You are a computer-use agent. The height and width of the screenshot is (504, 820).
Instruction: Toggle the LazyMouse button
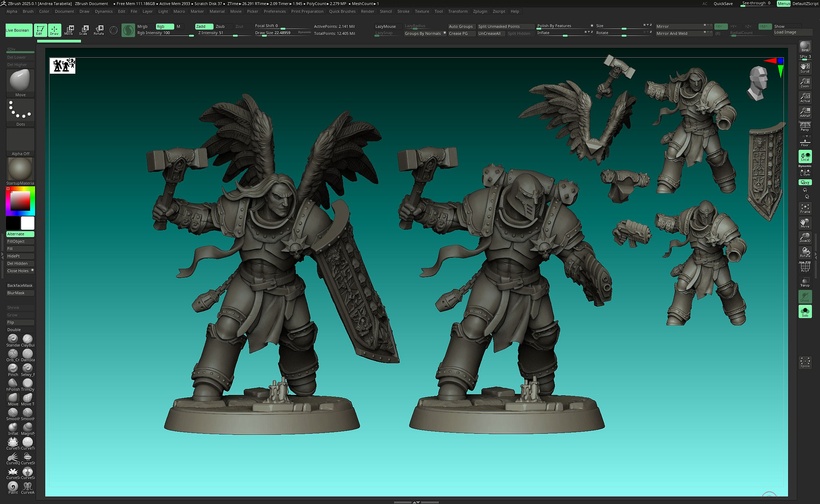coord(386,26)
